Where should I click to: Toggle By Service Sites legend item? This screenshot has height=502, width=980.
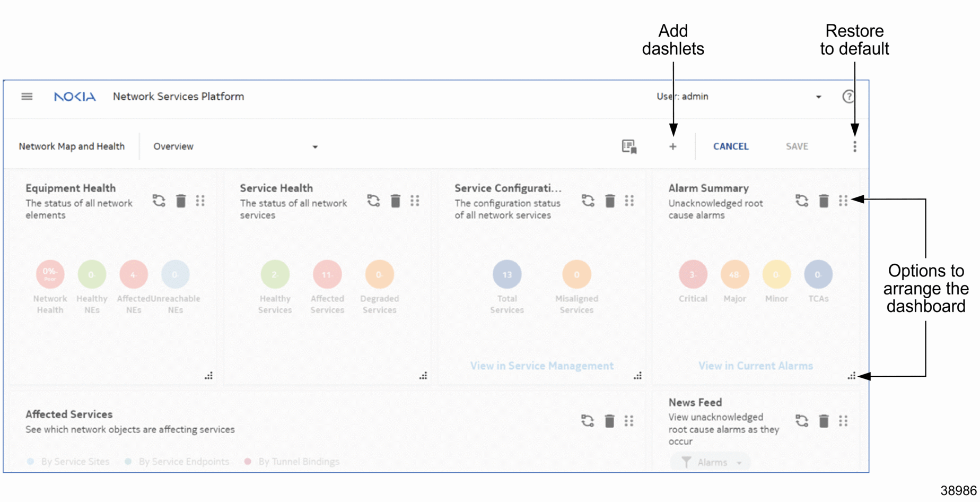69,462
